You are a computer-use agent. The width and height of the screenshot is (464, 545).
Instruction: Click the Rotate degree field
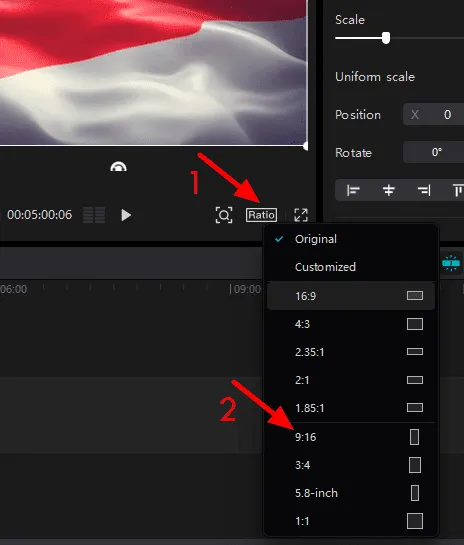click(x=434, y=152)
